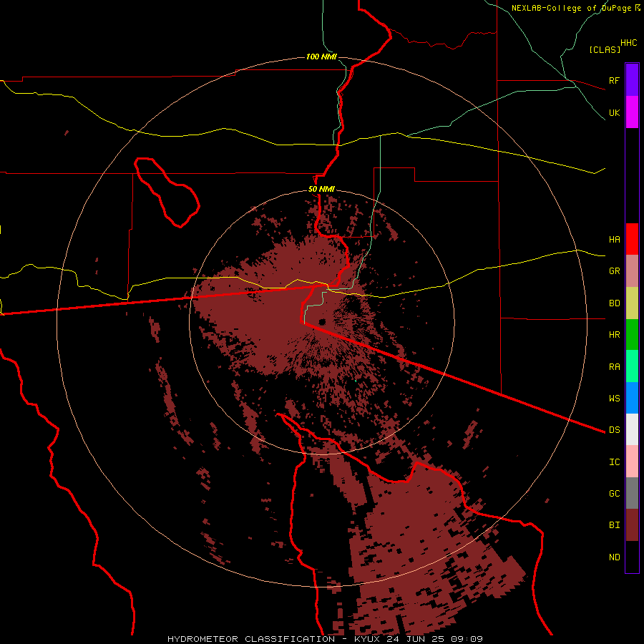Click the BD legend label
The height and width of the screenshot is (644, 644).
coord(614,303)
